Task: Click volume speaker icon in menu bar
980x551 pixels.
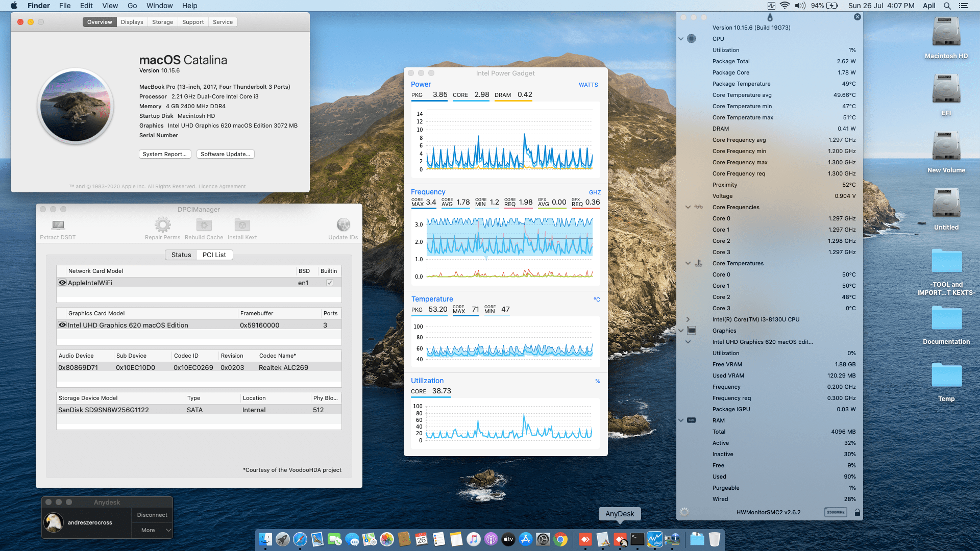Action: point(800,6)
